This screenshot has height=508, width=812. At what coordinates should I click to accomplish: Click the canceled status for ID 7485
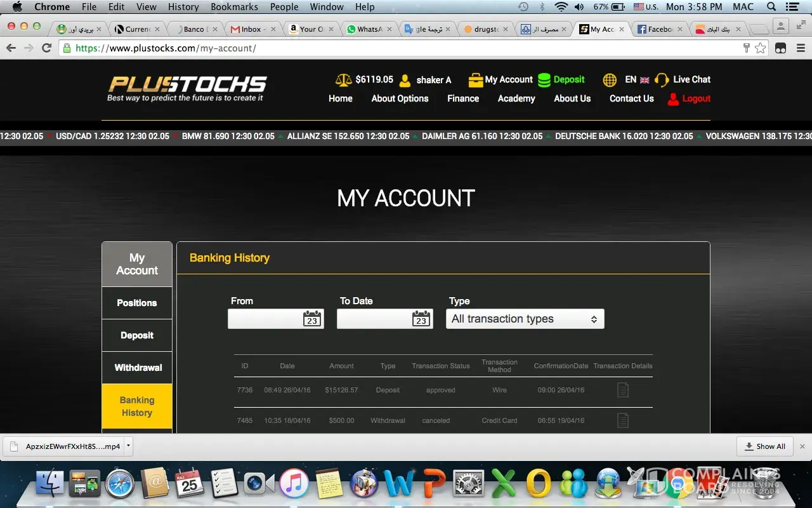click(436, 420)
